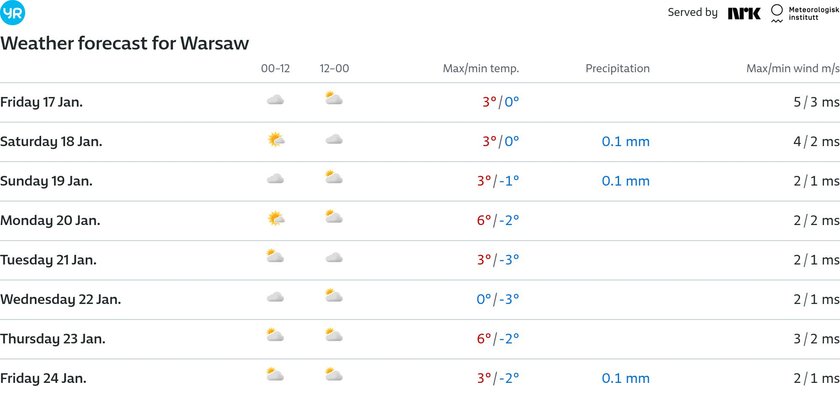Click the Weather forecast for Warsaw heading
Screen dimensions: 840x398
click(x=124, y=43)
